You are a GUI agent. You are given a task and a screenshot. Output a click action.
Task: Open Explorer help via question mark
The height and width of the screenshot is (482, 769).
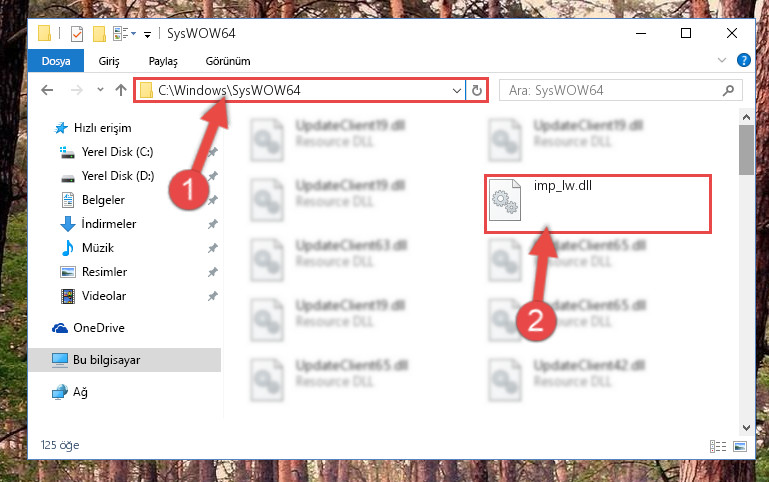[743, 60]
